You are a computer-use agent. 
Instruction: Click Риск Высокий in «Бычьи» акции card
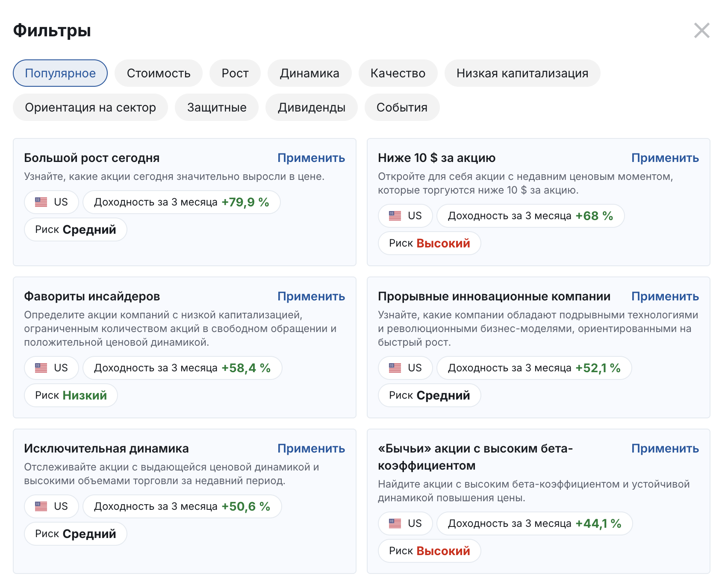430,551
